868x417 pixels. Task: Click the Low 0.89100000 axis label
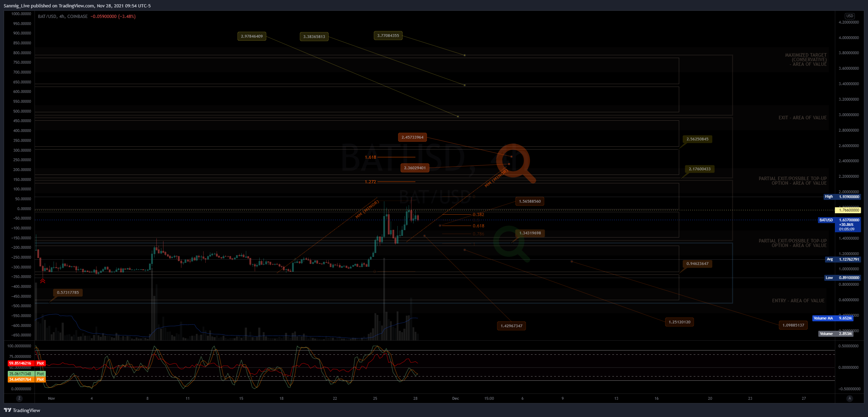click(x=843, y=278)
